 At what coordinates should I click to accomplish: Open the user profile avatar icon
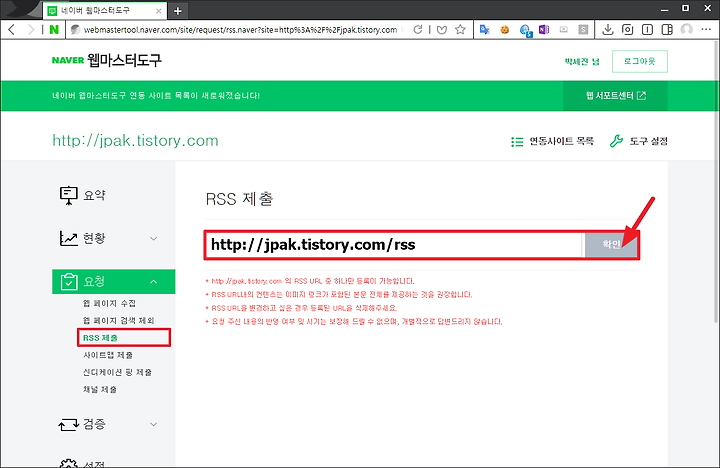[x=686, y=30]
